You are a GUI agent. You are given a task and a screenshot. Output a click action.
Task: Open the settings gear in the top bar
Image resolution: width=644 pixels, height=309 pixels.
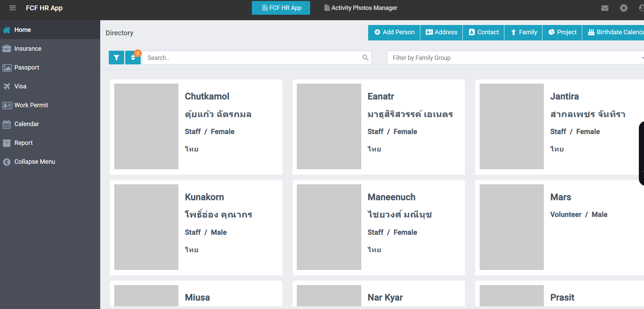tap(624, 8)
